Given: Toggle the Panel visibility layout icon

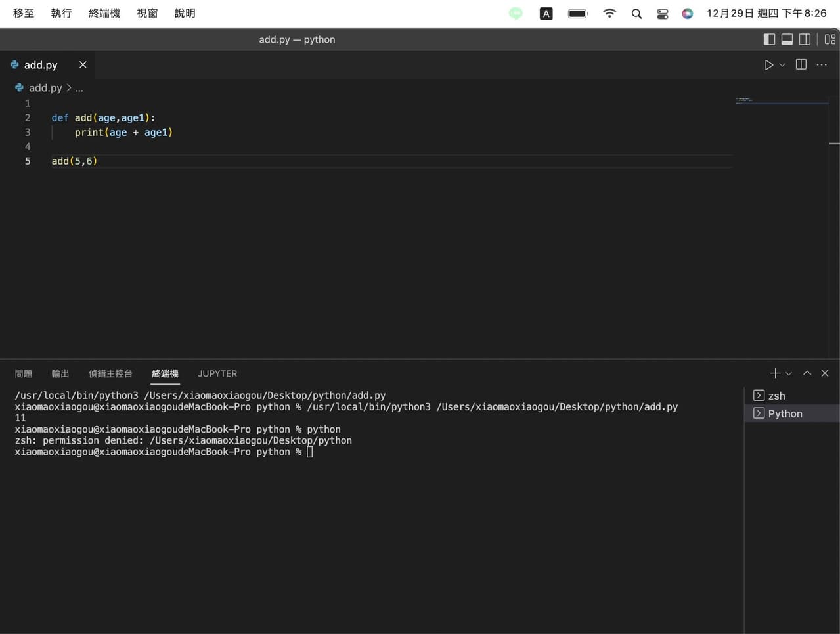Looking at the screenshot, I should 787,39.
